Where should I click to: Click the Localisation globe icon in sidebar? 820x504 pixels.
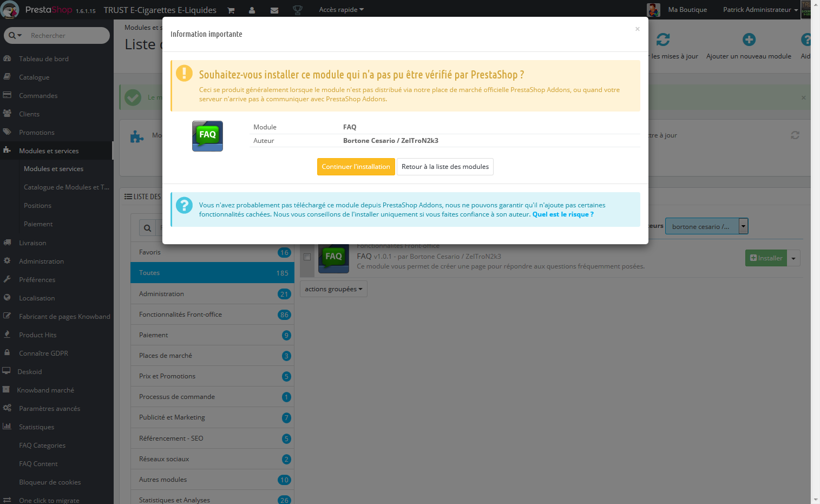pyautogui.click(x=7, y=298)
